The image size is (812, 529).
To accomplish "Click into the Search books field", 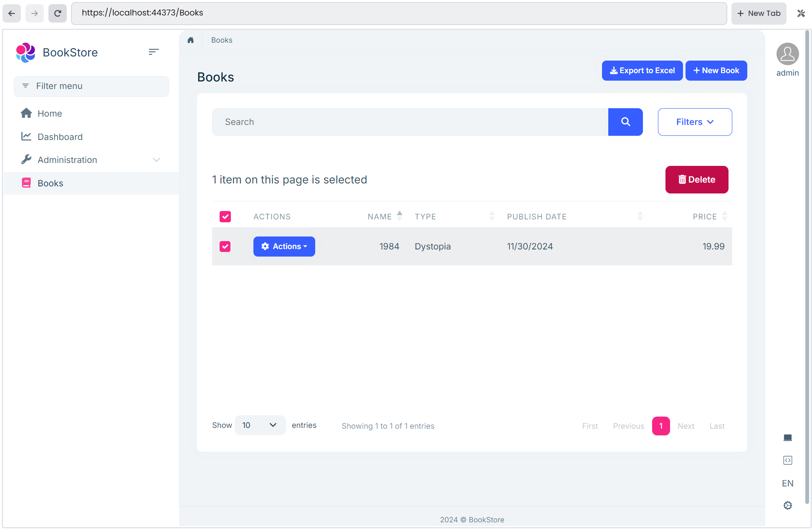I will tap(409, 122).
